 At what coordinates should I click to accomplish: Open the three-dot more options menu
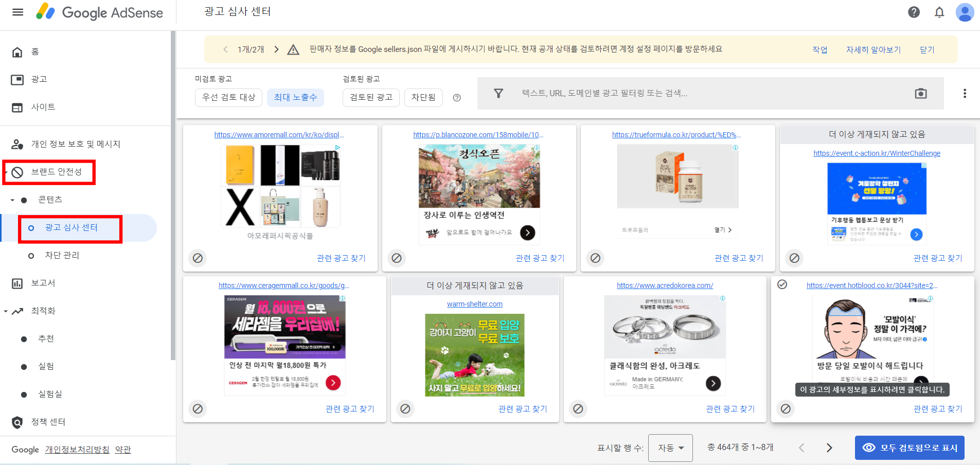(965, 93)
